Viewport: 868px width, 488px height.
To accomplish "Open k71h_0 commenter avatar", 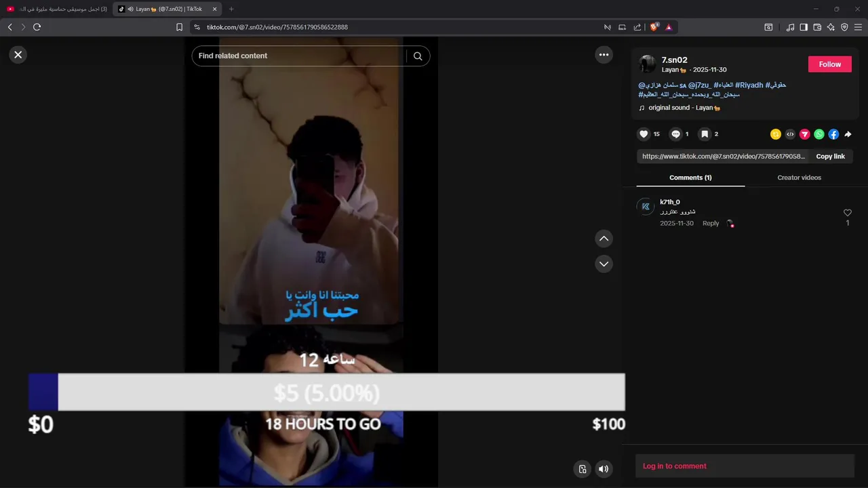I will 646,207.
